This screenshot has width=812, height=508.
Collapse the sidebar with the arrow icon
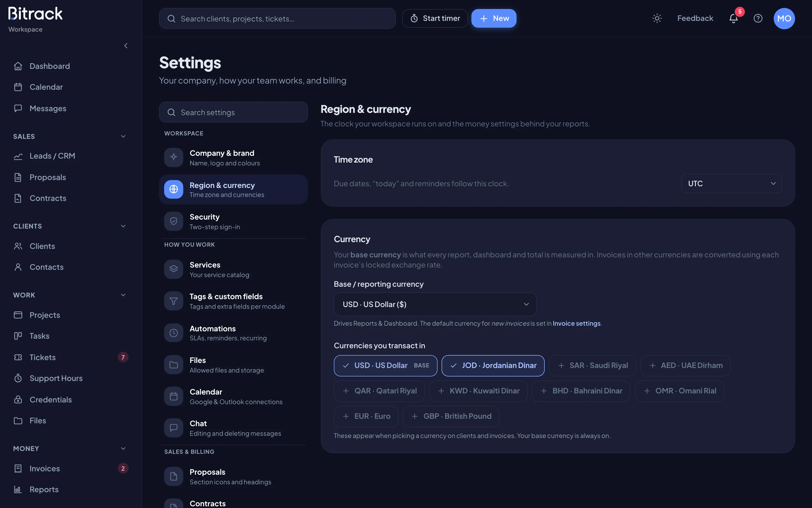[x=126, y=46]
